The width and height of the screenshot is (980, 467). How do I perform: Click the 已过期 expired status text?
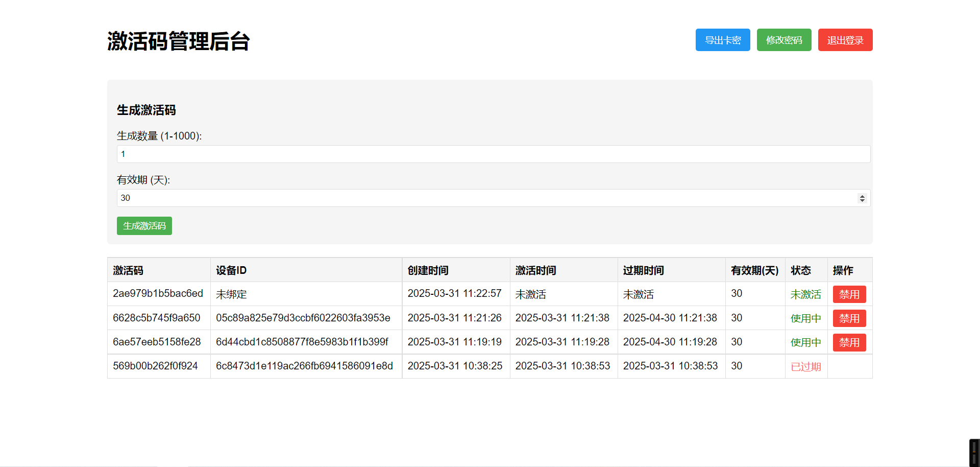point(805,367)
